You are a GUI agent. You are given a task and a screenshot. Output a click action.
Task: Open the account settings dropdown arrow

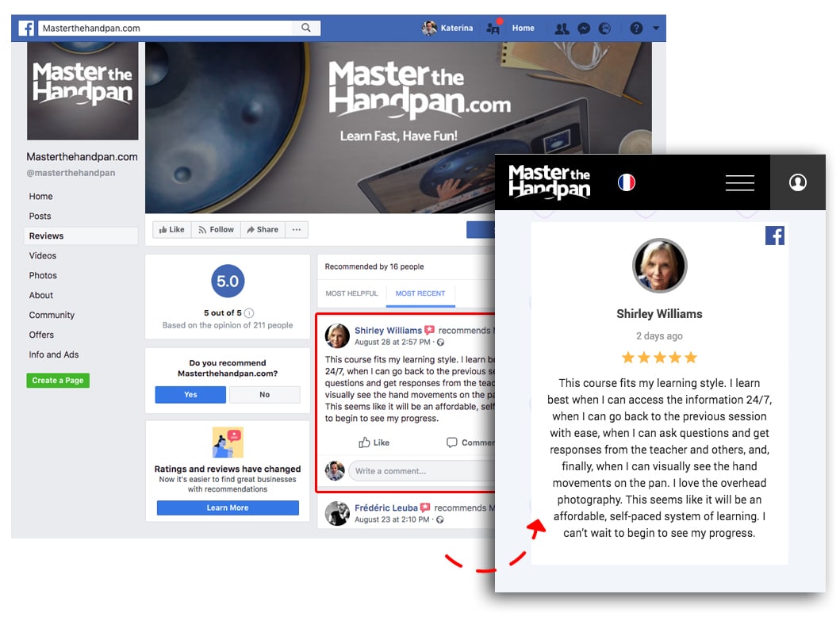tap(656, 28)
